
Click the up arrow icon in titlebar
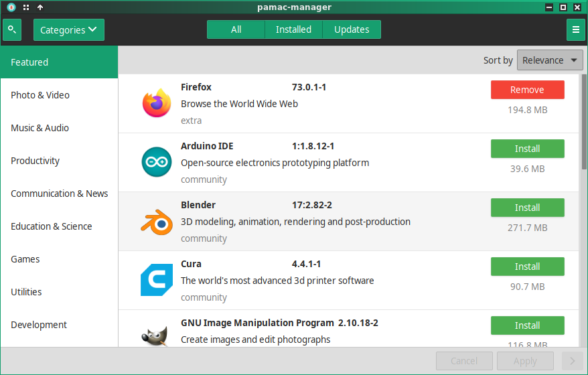coord(40,7)
